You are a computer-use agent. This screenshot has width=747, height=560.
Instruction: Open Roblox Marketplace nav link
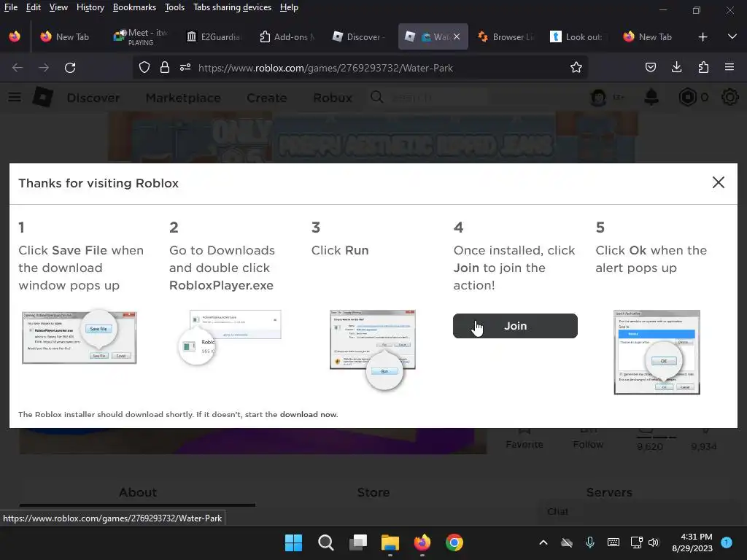point(183,98)
